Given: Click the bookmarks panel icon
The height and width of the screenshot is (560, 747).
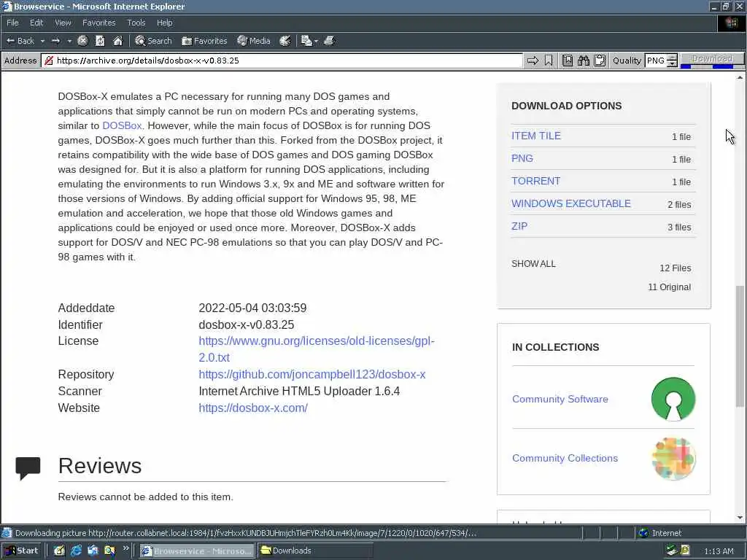Looking at the screenshot, I should point(568,61).
